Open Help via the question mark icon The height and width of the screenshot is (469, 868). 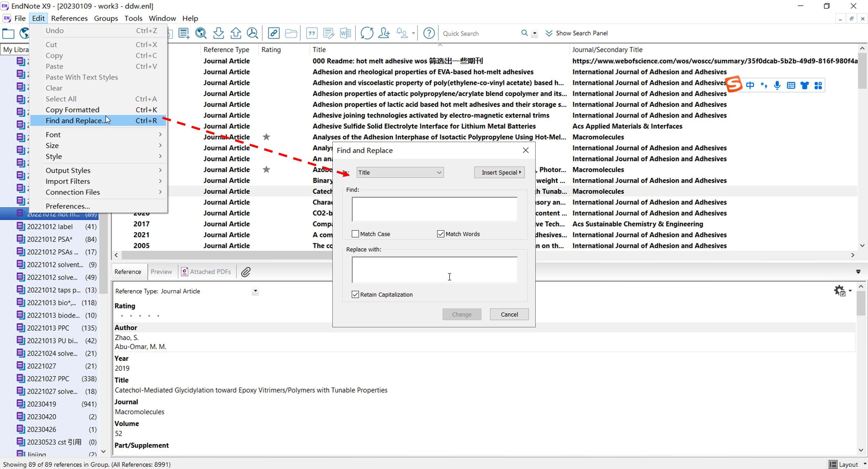click(x=429, y=33)
